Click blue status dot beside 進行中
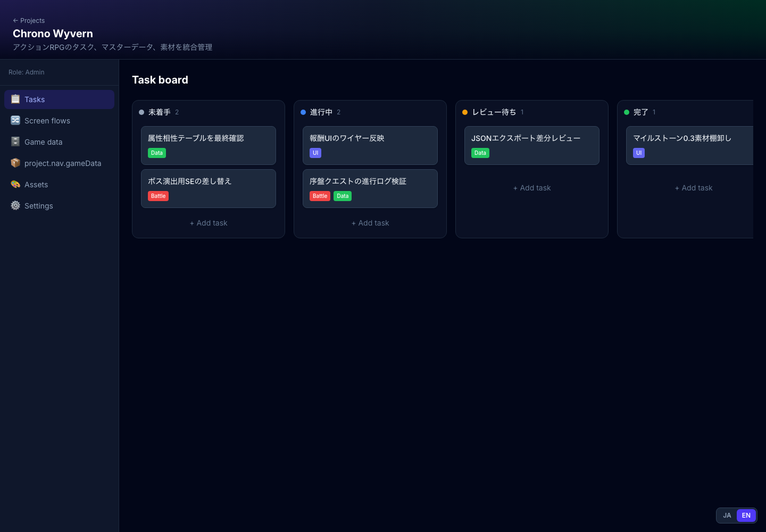This screenshot has height=532, width=766. coord(303,112)
